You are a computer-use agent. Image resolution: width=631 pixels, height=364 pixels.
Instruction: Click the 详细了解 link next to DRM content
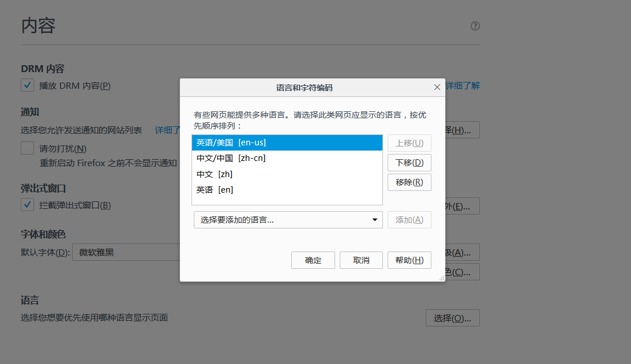[464, 85]
